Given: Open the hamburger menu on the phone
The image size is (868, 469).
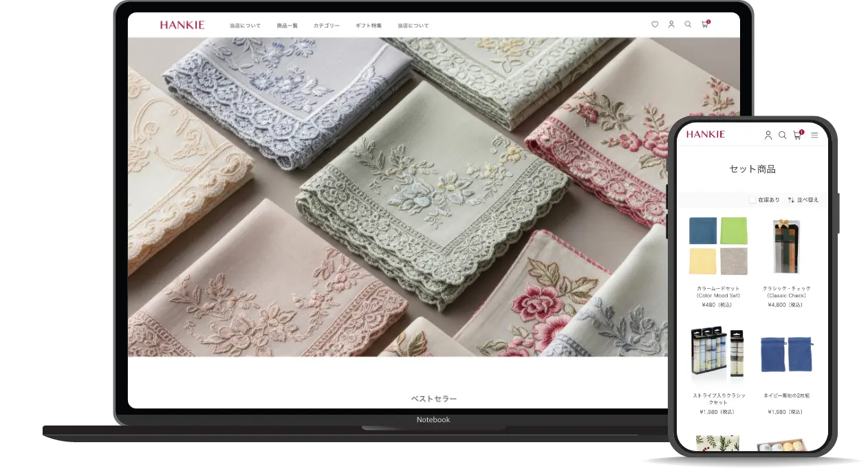Looking at the screenshot, I should point(814,135).
